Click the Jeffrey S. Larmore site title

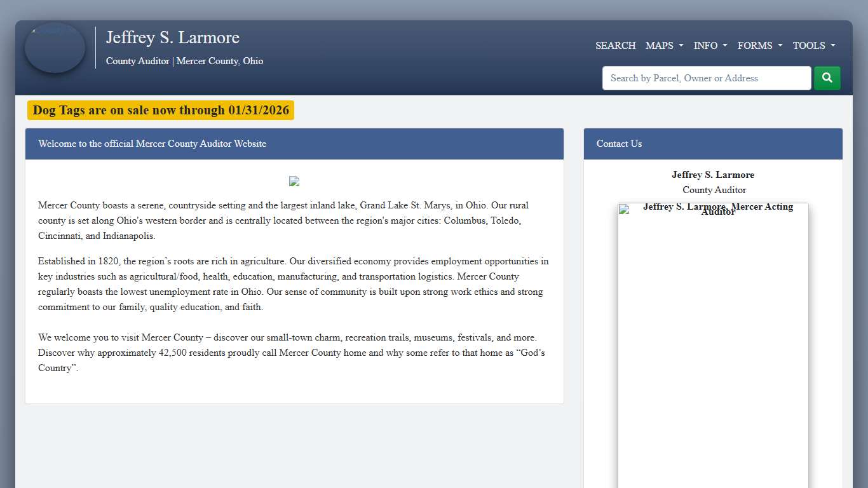click(173, 37)
